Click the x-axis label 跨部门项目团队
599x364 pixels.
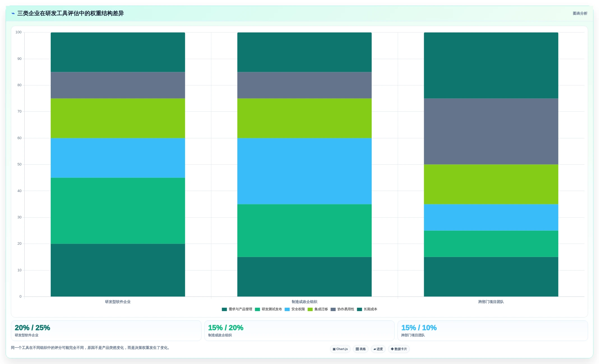pos(491,302)
